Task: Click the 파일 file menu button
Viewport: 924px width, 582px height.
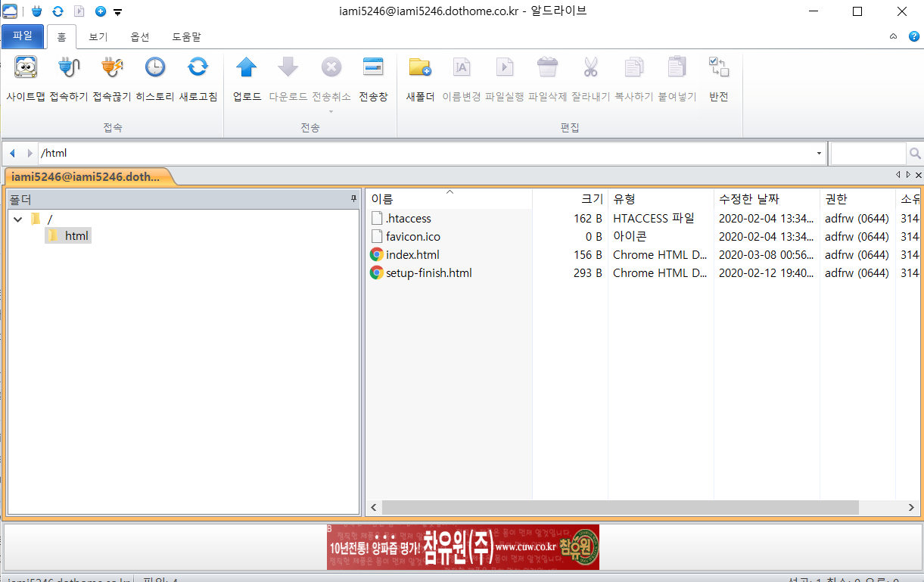Action: 23,36
